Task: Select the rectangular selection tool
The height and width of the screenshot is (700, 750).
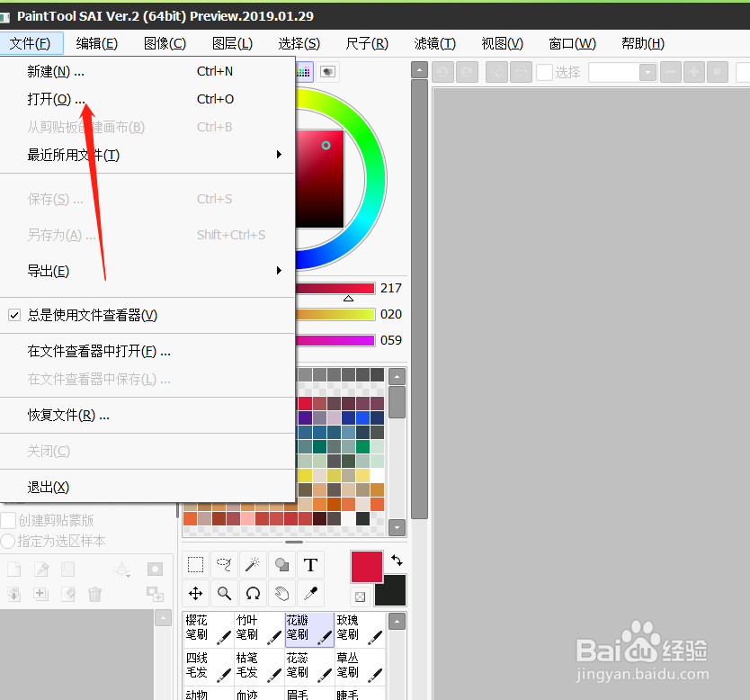Action: click(195, 565)
